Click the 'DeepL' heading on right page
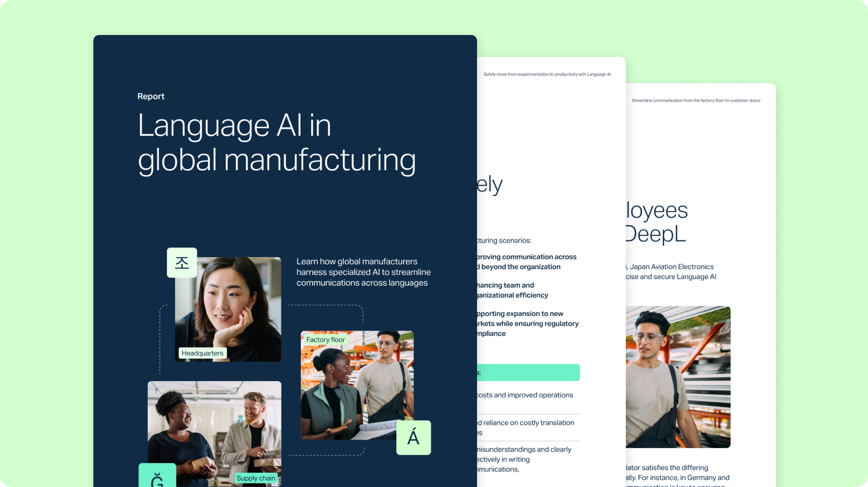This screenshot has height=487, width=868. coord(655,234)
